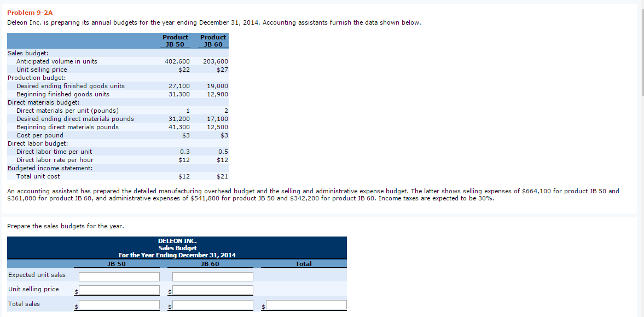The image size is (644, 317).
Task: Click the Total sales field under JB 50
Action: [x=120, y=304]
